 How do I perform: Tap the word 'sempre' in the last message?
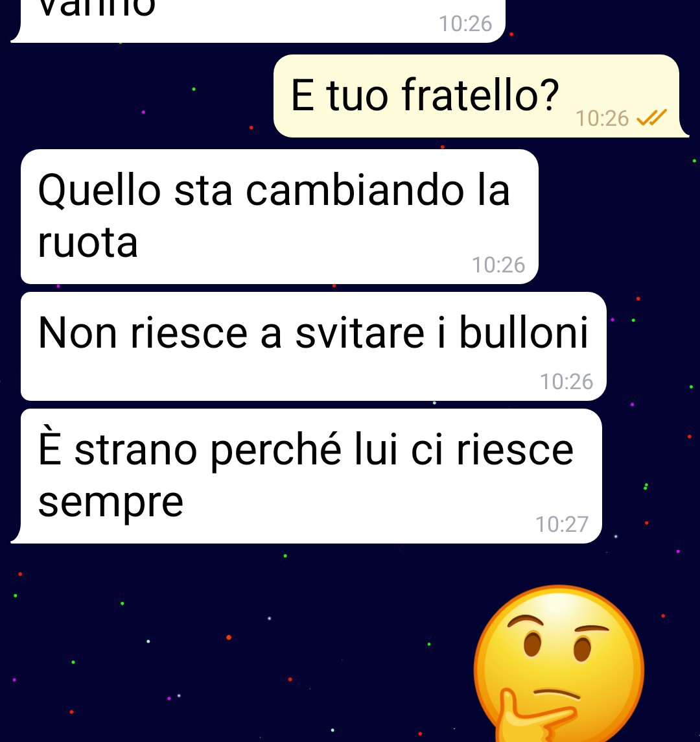click(111, 504)
